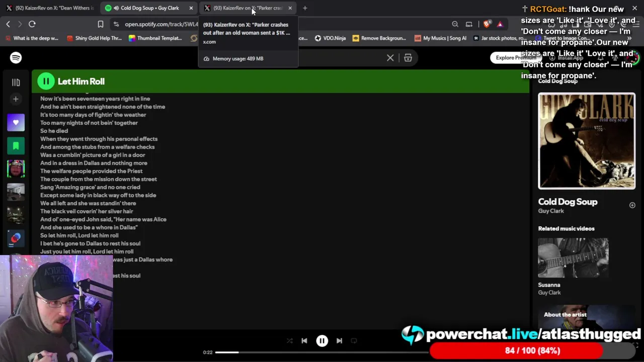The height and width of the screenshot is (362, 644).
Task: Click lyric 'We all left and she was standin' there'
Action: [88, 203]
